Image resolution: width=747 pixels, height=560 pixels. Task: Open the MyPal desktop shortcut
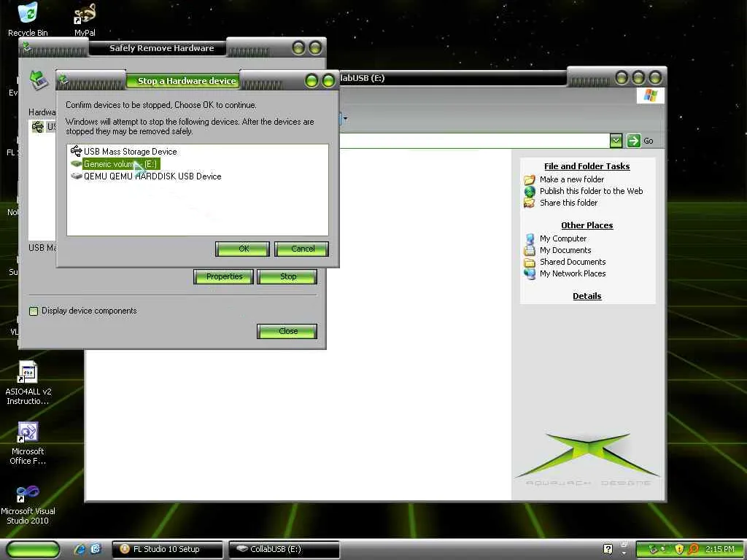pyautogui.click(x=85, y=19)
